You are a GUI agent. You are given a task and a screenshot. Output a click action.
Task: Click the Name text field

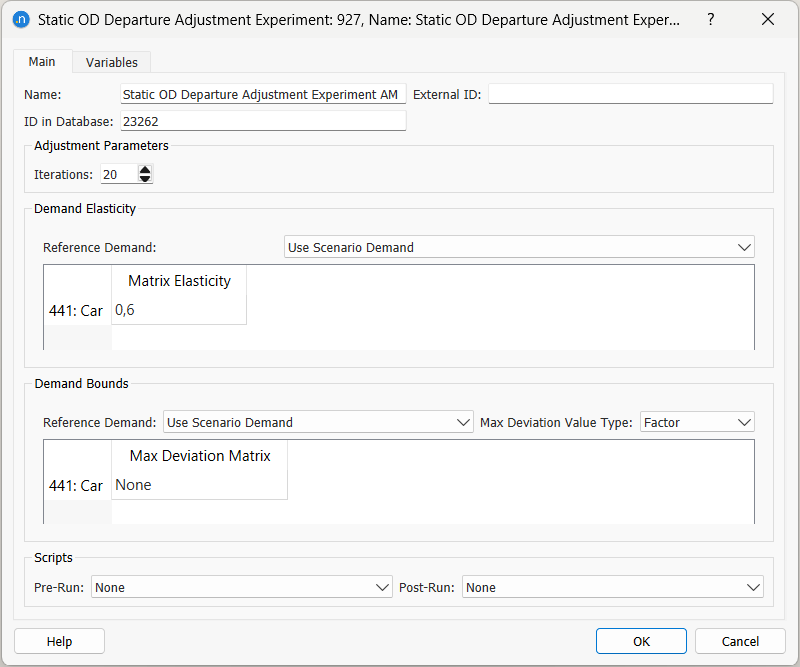(x=262, y=94)
